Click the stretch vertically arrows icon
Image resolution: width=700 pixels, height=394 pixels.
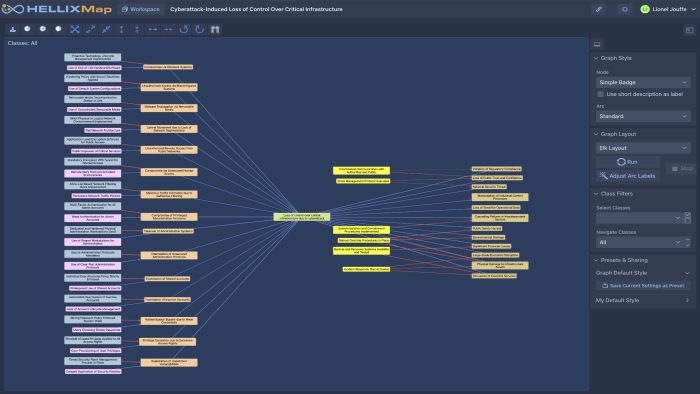click(x=121, y=29)
